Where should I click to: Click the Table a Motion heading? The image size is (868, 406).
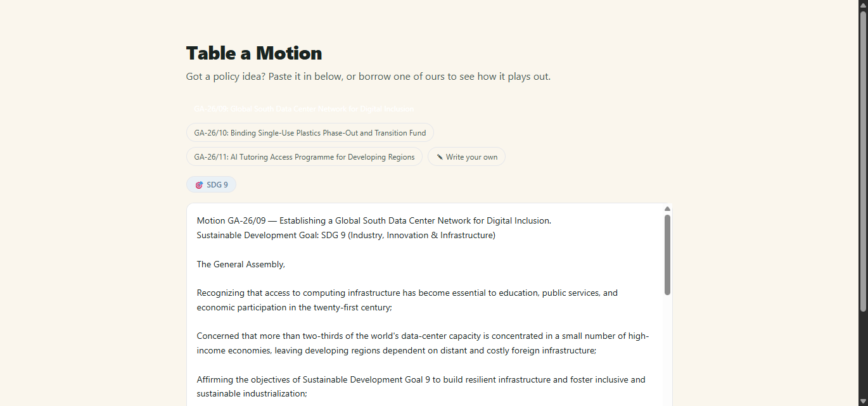tap(254, 53)
